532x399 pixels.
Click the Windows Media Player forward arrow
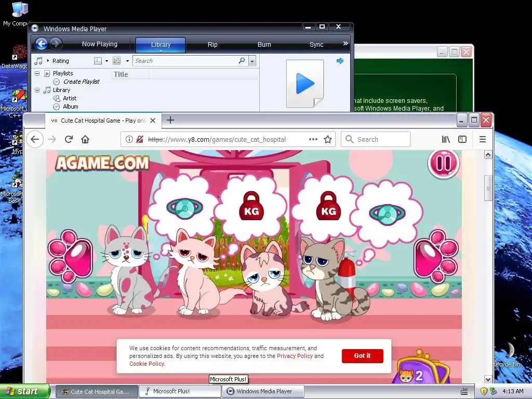click(56, 44)
